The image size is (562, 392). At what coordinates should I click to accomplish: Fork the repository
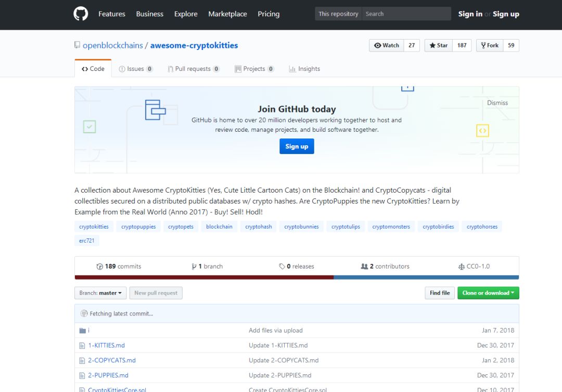[490, 45]
